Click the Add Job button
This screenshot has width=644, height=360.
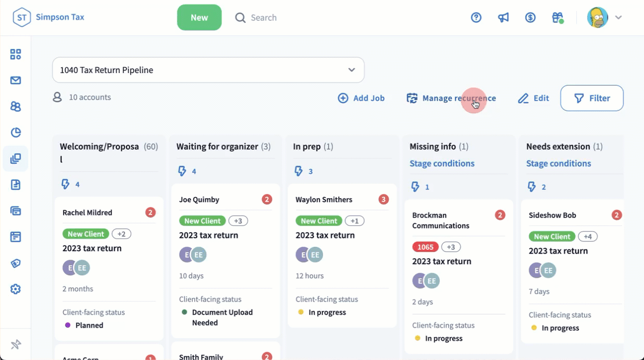point(362,98)
